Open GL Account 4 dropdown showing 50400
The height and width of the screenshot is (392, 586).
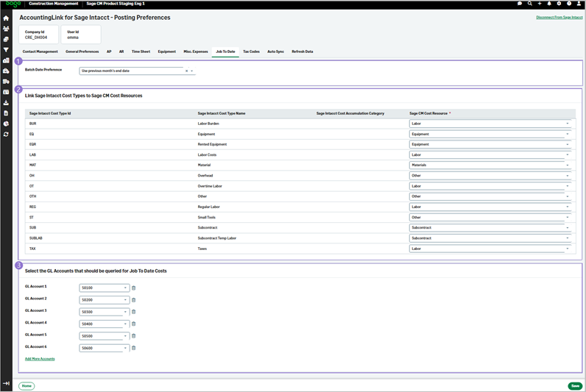point(105,324)
